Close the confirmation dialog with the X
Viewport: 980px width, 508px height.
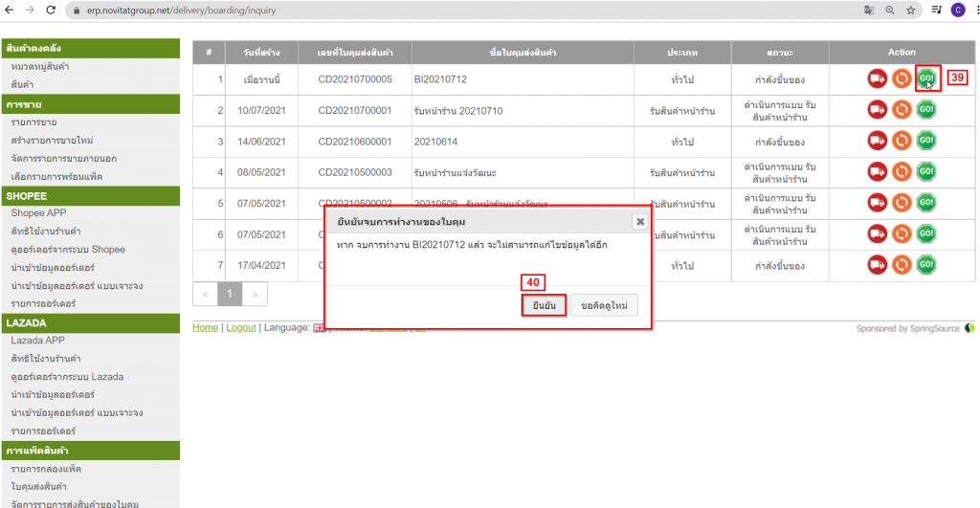click(640, 222)
